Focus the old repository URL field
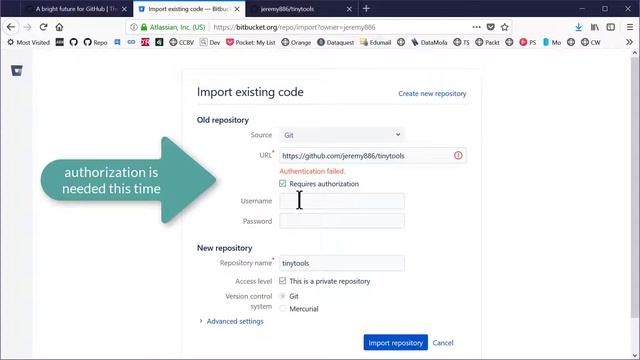Screen dimensions: 640x360 point(373,156)
